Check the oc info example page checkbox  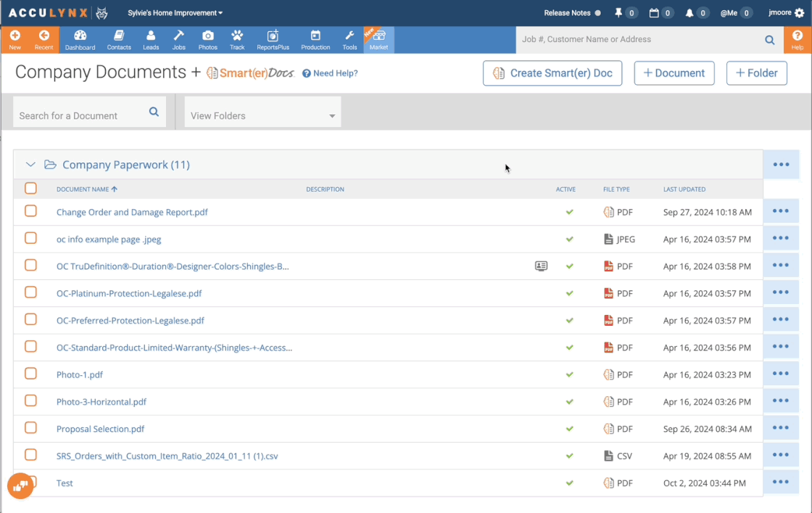pos(30,238)
